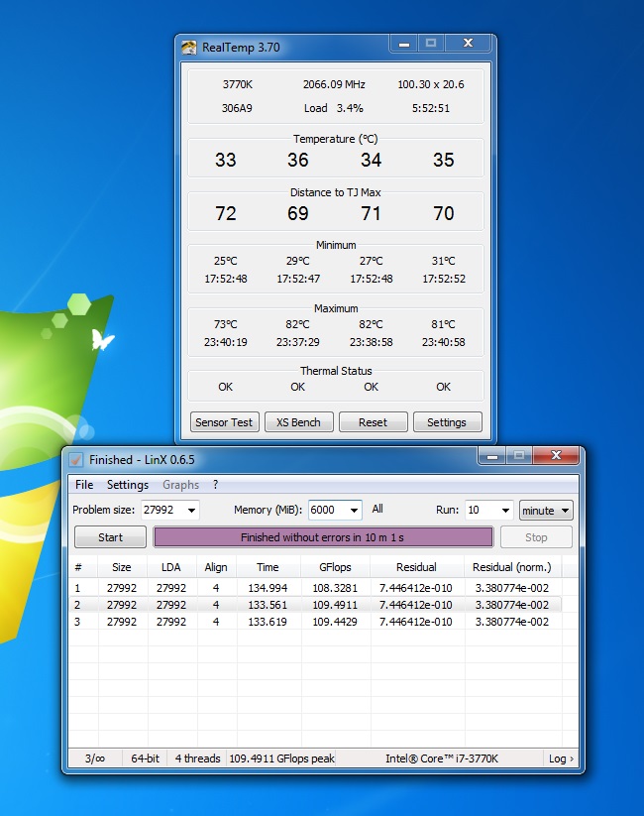Expand the Problem size dropdown
This screenshot has width=644, height=816.
click(x=191, y=510)
